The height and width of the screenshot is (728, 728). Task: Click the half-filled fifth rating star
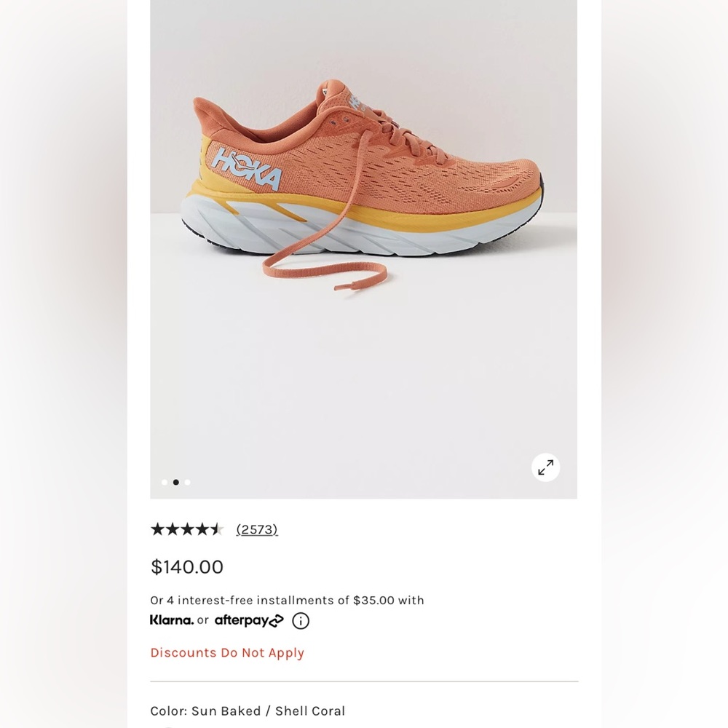coord(216,529)
